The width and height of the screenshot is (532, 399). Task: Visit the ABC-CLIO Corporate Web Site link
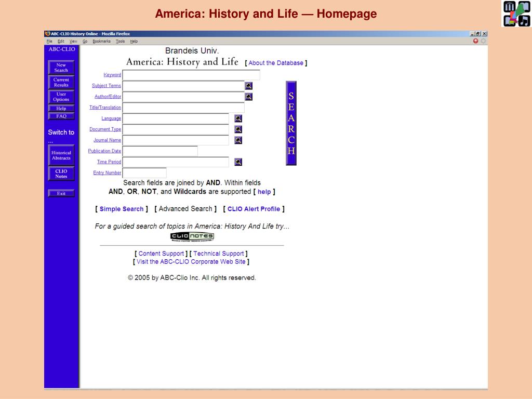pyautogui.click(x=191, y=262)
